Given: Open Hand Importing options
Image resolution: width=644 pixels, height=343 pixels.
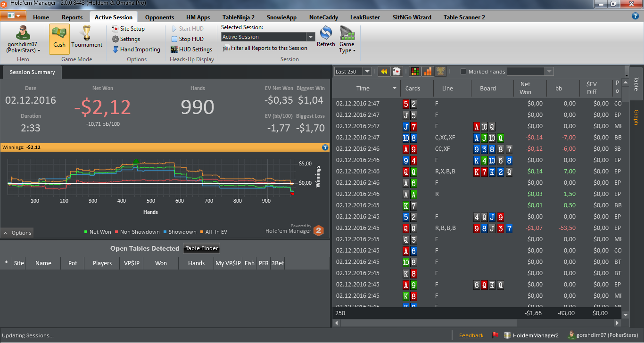Looking at the screenshot, I should click(136, 49).
